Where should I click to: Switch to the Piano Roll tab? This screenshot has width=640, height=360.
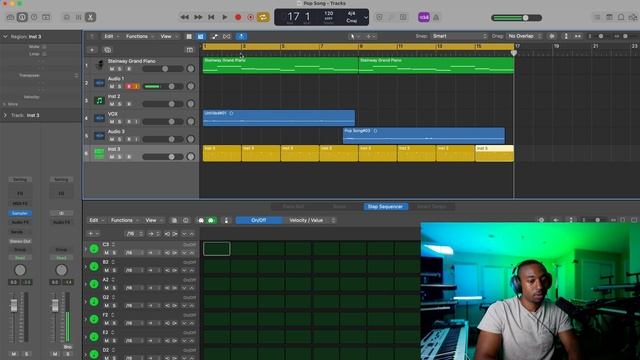tap(293, 207)
